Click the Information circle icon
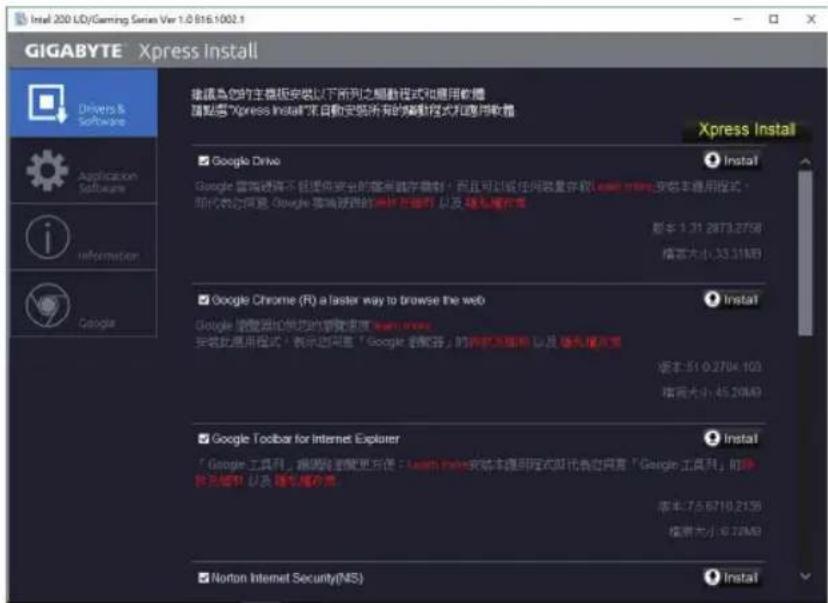Image resolution: width=828 pixels, height=603 pixels. (x=48, y=237)
